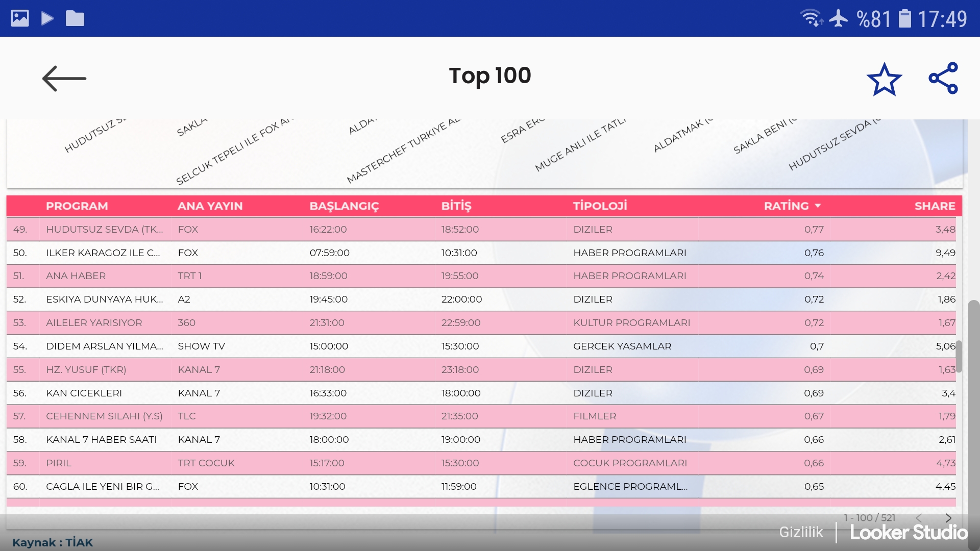Toggle RATING column sort arrow
This screenshot has width=980, height=551.
(x=818, y=206)
